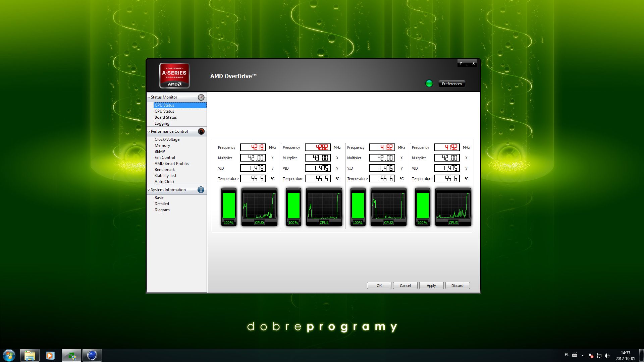
Task: Click the green status indicator light
Action: click(429, 83)
